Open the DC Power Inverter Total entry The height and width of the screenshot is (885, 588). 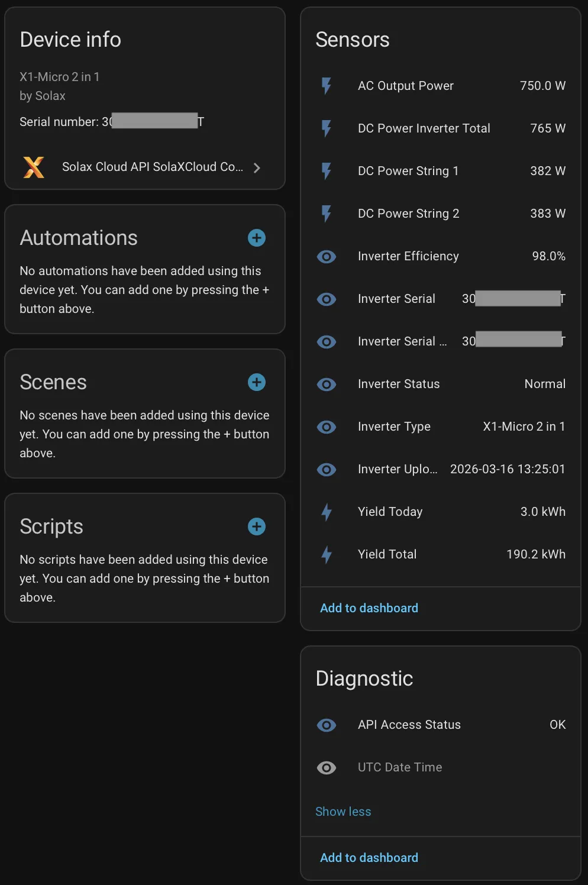[441, 128]
